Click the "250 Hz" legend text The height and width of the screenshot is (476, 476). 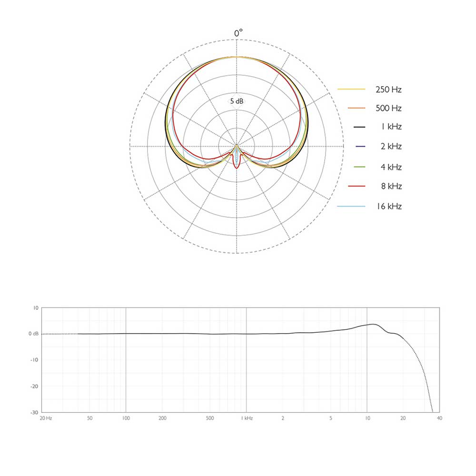coord(389,89)
